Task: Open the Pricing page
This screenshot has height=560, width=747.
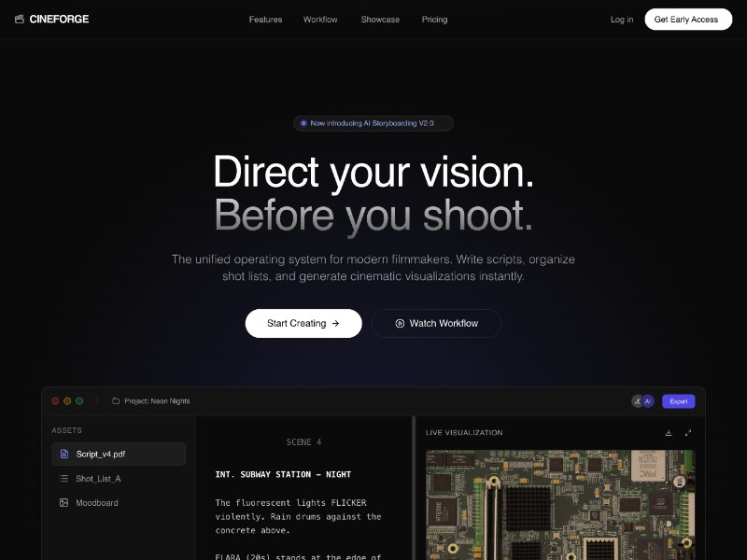Action: pyautogui.click(x=434, y=20)
